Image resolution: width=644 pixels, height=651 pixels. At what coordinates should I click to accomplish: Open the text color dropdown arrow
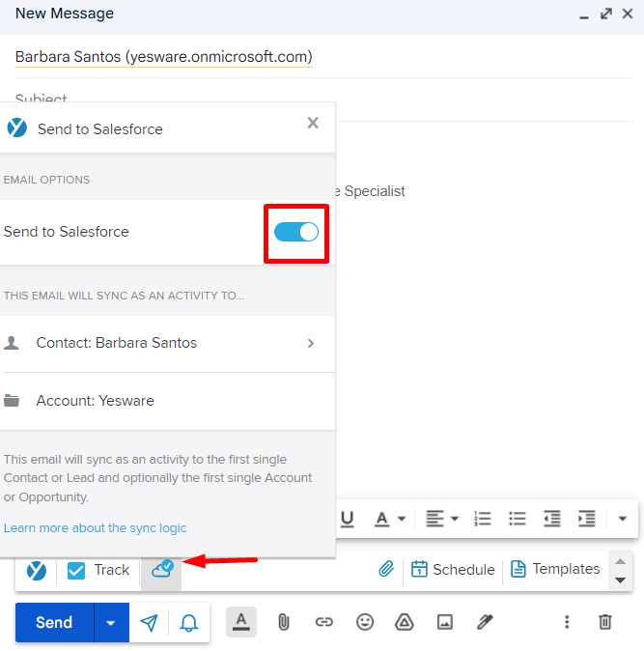(402, 519)
